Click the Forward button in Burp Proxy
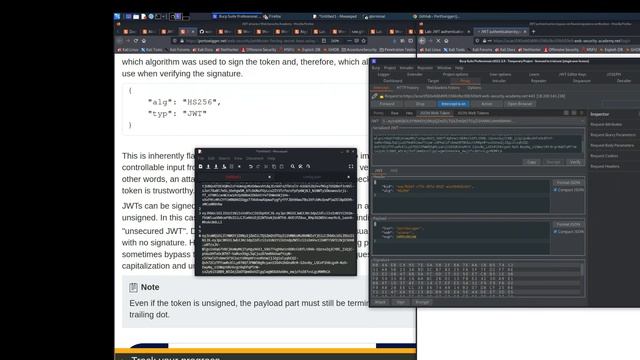The image size is (640, 360). 387,104
